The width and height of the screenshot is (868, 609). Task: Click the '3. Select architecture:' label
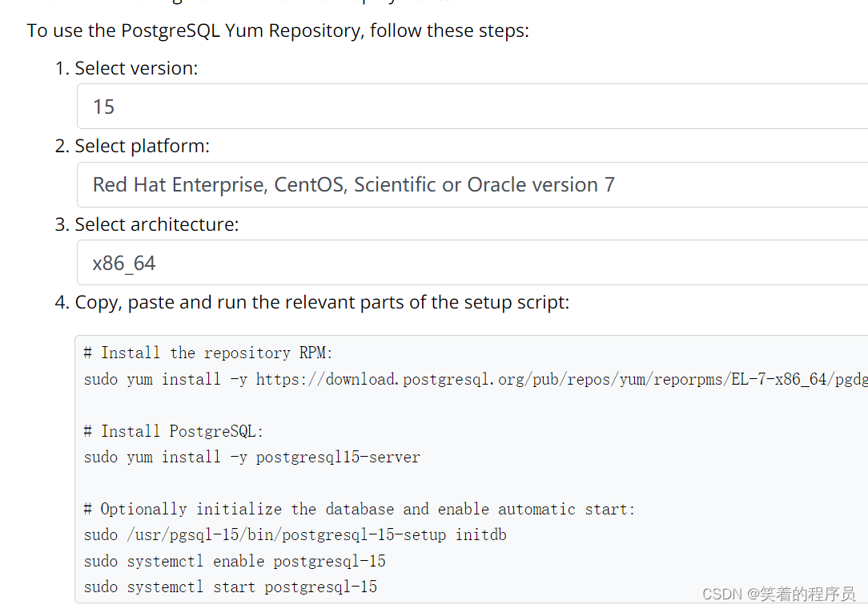click(x=147, y=224)
